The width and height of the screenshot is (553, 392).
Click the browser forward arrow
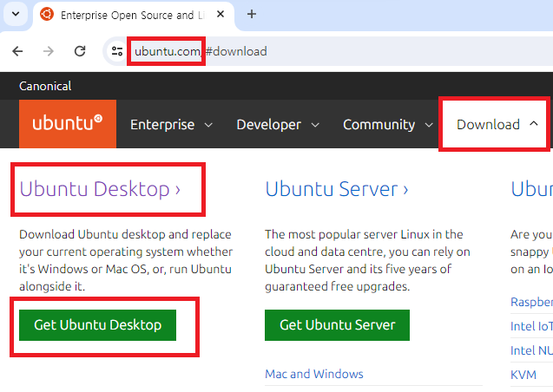[49, 51]
